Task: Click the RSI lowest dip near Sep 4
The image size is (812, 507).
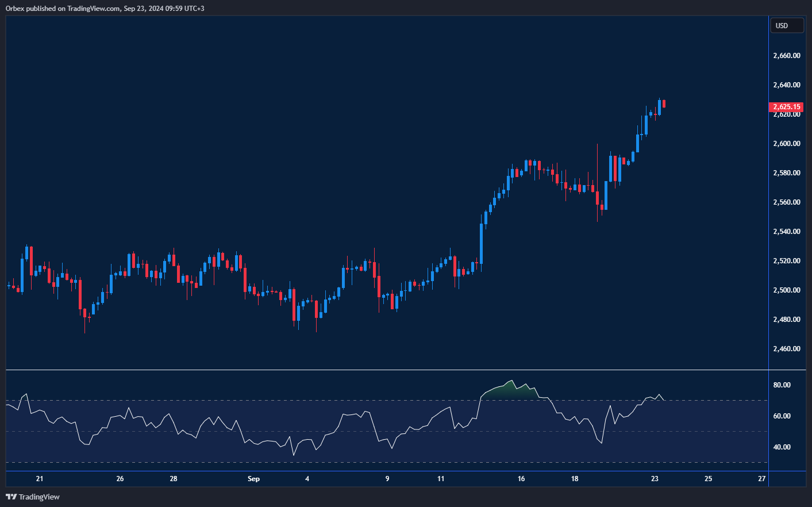Action: tap(294, 455)
